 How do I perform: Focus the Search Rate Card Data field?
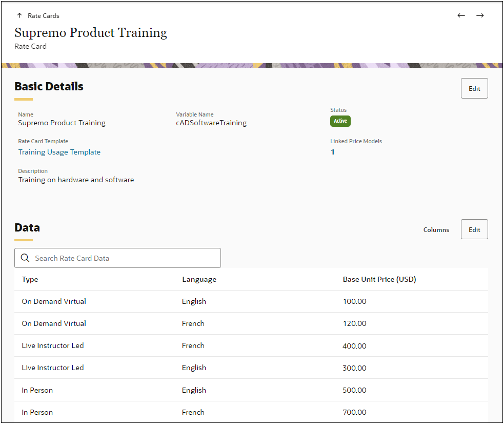tap(123, 258)
